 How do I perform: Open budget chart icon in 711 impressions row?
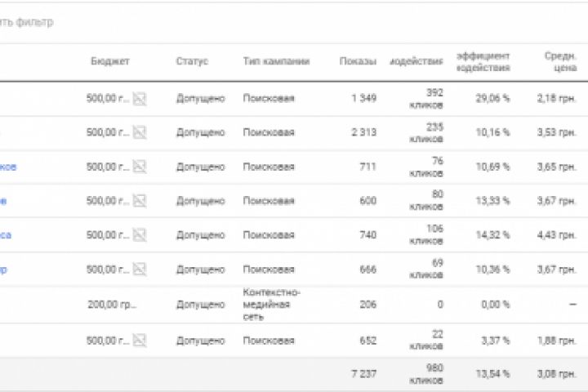pos(140,167)
